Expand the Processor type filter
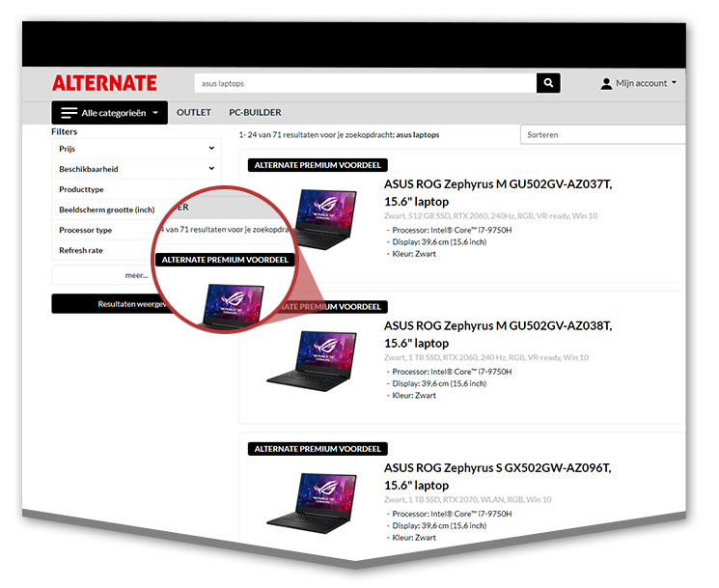Viewport: 719px width, 588px height. (x=104, y=230)
